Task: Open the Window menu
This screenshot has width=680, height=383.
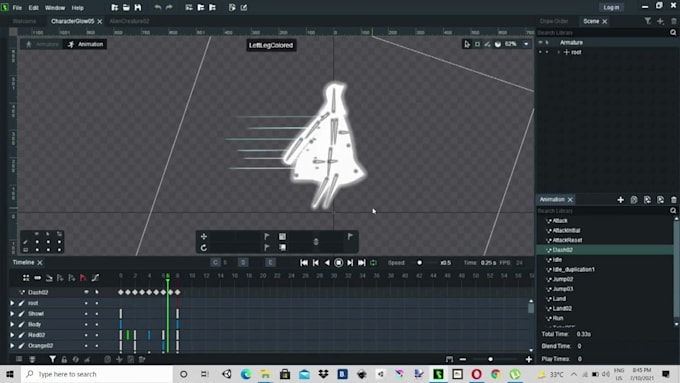Action: tap(55, 8)
